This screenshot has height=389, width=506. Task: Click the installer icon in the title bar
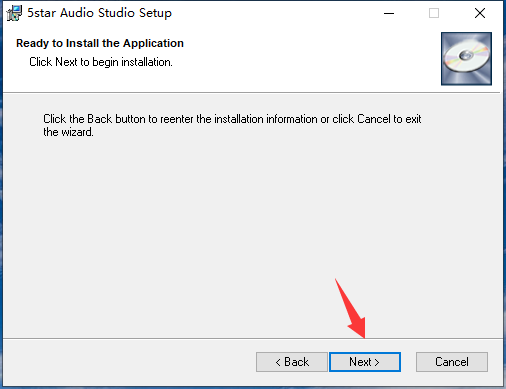click(x=14, y=13)
